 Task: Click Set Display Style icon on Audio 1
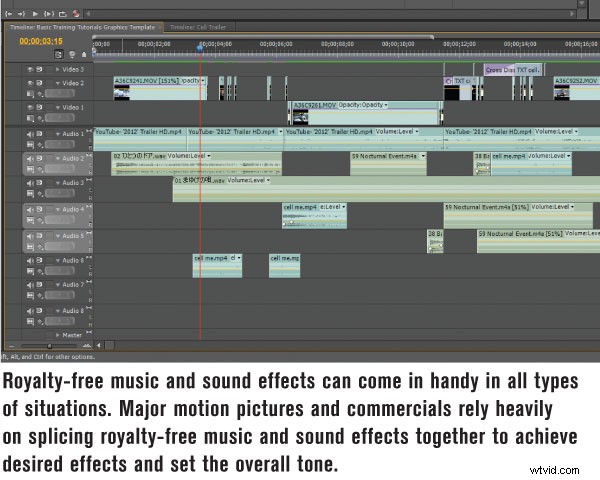click(30, 145)
